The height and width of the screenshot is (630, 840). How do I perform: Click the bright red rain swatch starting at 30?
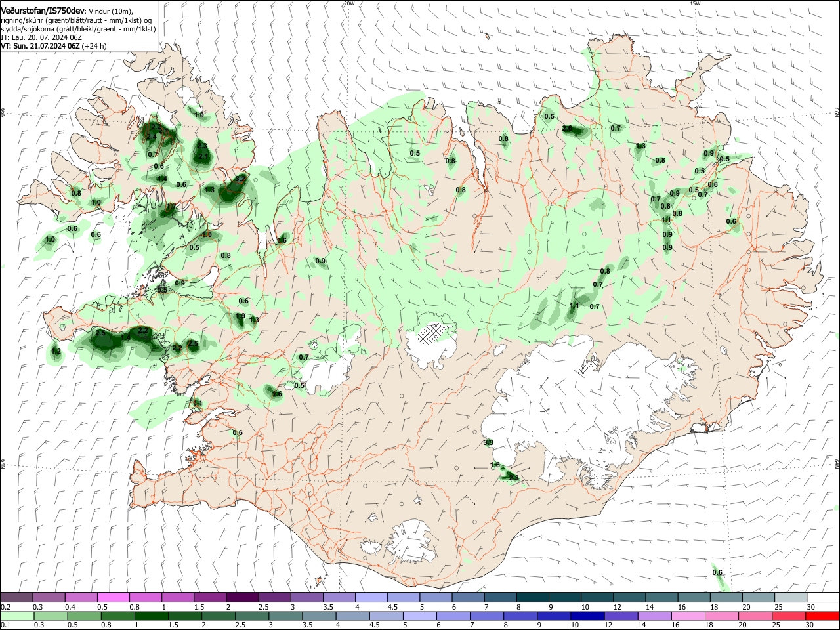coord(822,616)
